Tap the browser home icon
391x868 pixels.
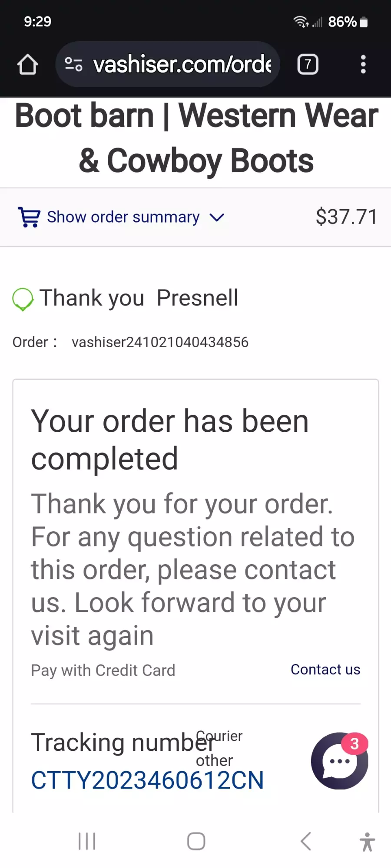27,64
